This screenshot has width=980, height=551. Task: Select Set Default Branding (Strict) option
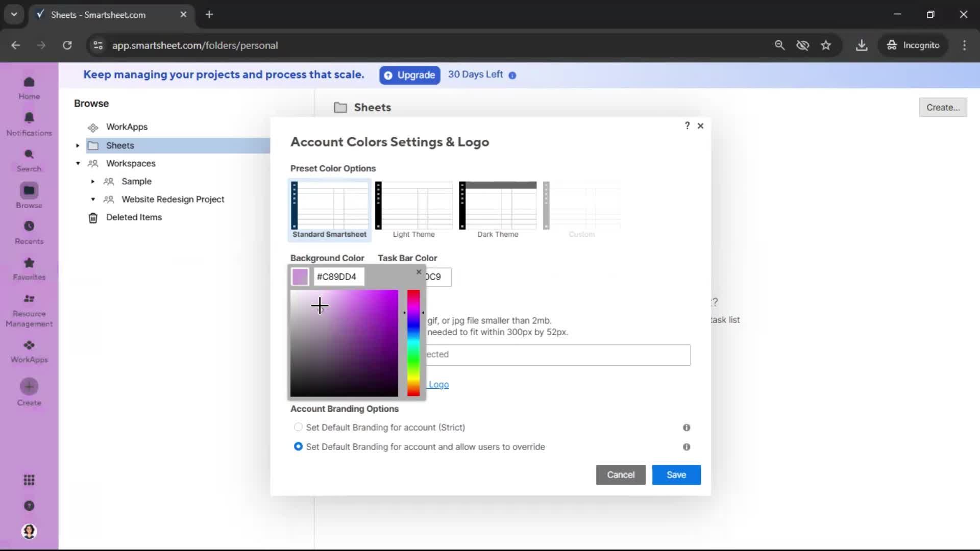click(298, 428)
